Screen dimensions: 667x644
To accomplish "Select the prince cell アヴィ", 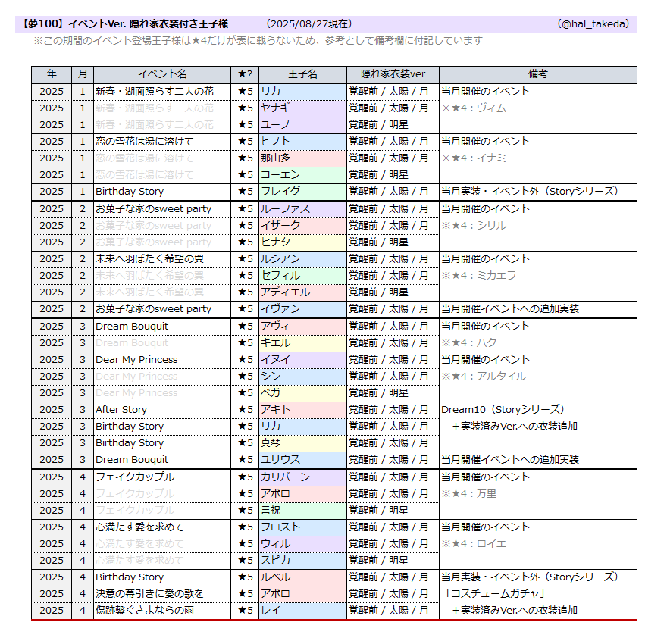I will 302,327.
